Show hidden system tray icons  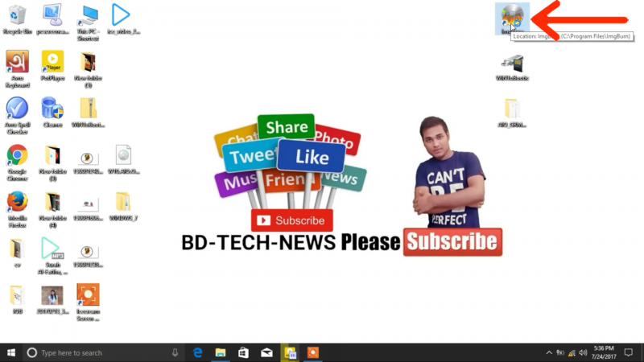(549, 352)
